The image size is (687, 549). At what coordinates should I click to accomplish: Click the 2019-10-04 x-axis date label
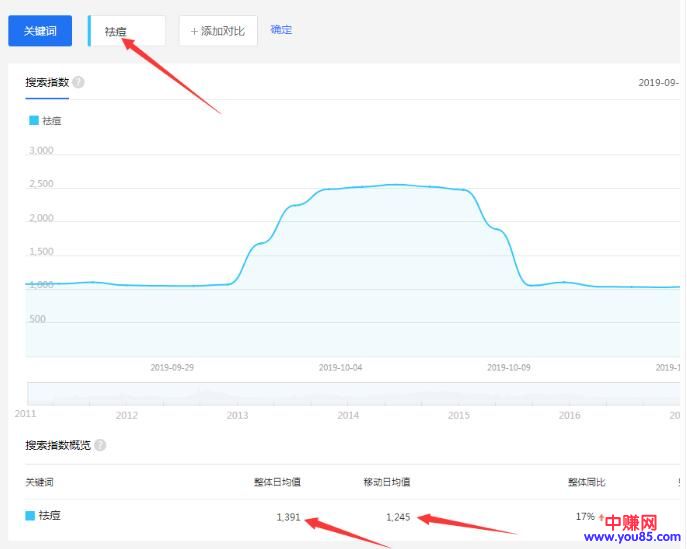341,367
